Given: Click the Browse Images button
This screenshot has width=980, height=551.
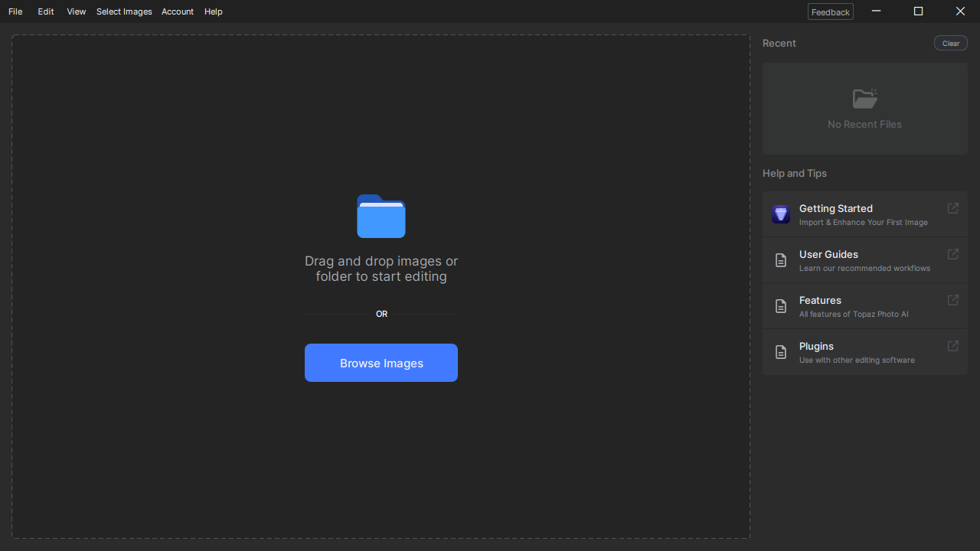Looking at the screenshot, I should [381, 363].
